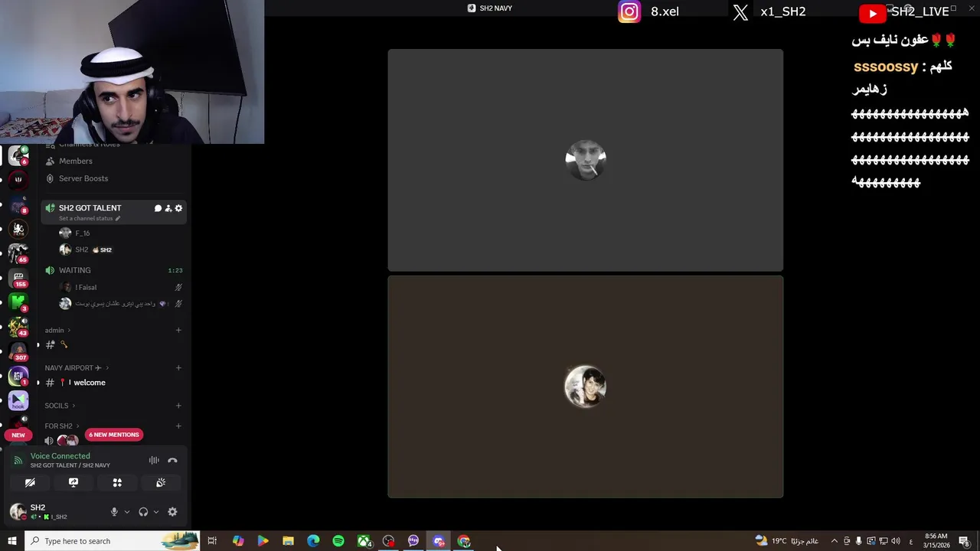Click F_16 avatar in top tile
Screen dimensions: 980x551
586,160
